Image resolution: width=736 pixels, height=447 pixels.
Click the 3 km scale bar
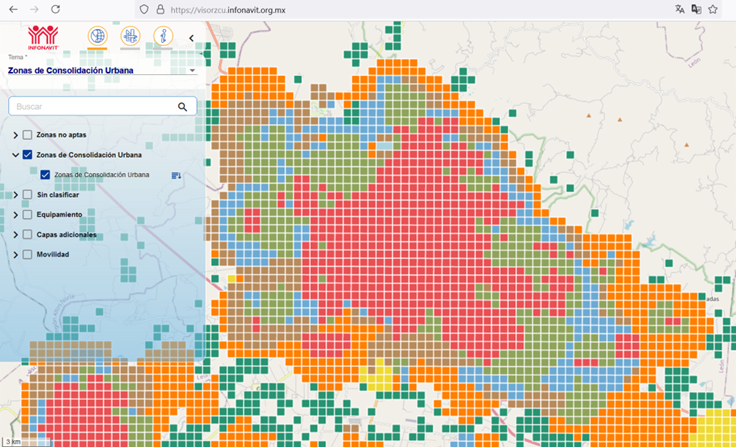26,441
